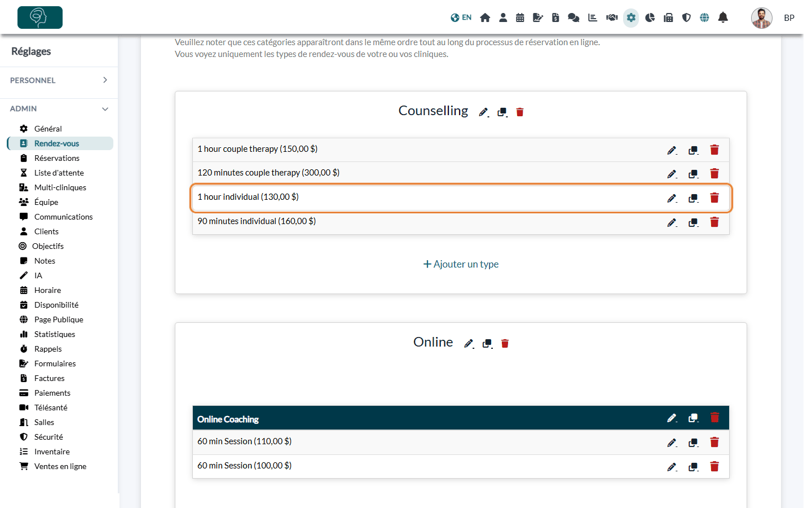Delete the Counselling category
This screenshot has height=508, width=812.
520,112
